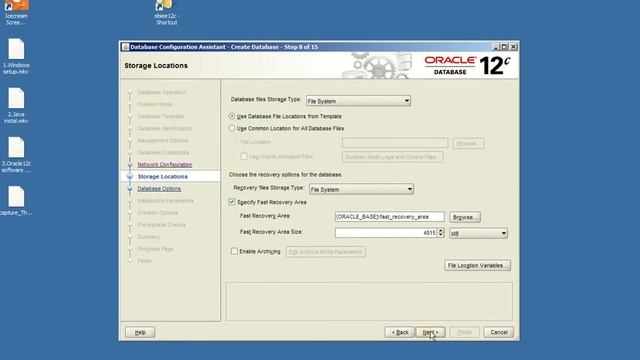Screen dimensions: 640x360
Task: Close the Database Configuration Assistant window
Action: point(513,47)
